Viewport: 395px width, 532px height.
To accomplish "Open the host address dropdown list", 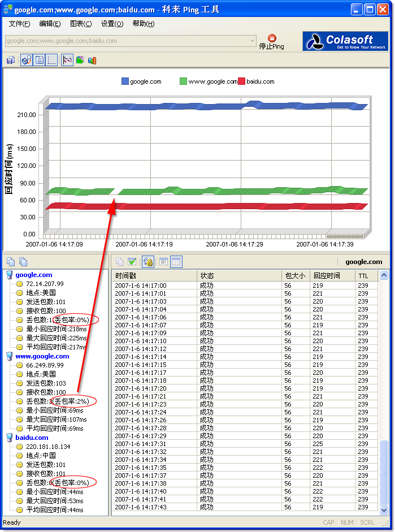I will tap(253, 41).
